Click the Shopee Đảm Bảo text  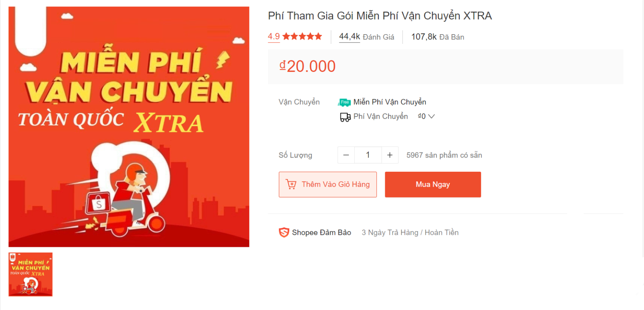point(322,232)
